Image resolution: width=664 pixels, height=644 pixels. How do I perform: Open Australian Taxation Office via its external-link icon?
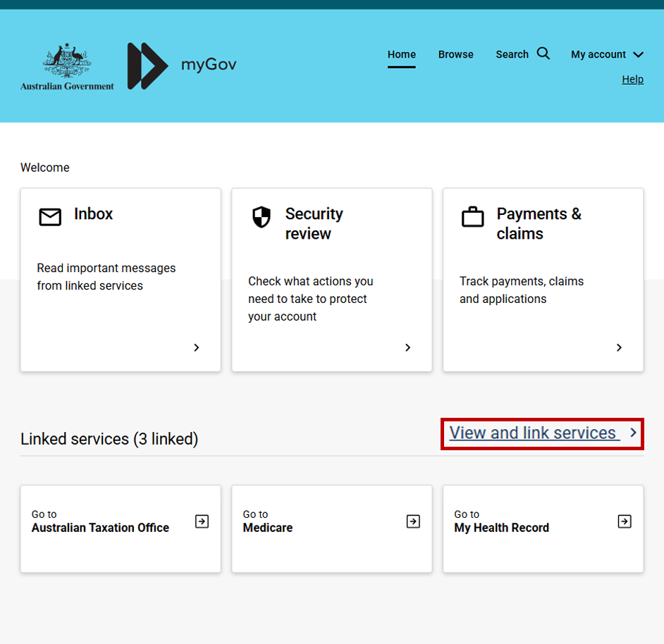[x=202, y=521]
